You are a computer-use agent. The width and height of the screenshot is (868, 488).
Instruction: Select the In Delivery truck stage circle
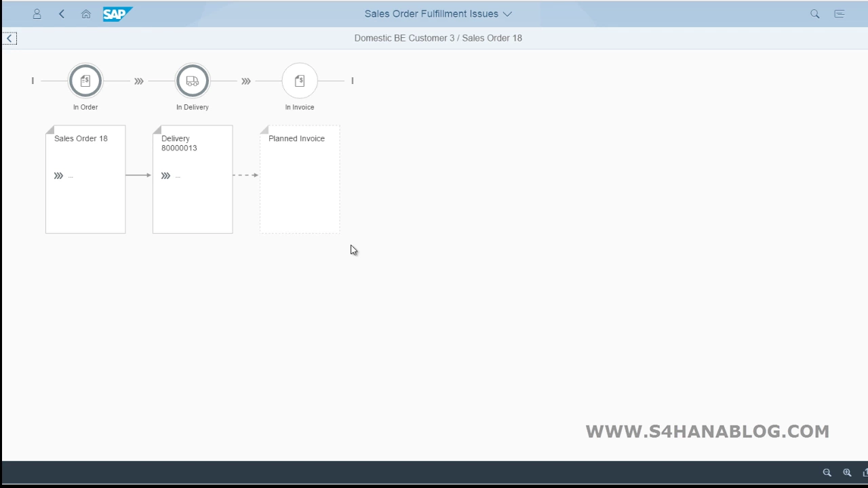pos(193,81)
